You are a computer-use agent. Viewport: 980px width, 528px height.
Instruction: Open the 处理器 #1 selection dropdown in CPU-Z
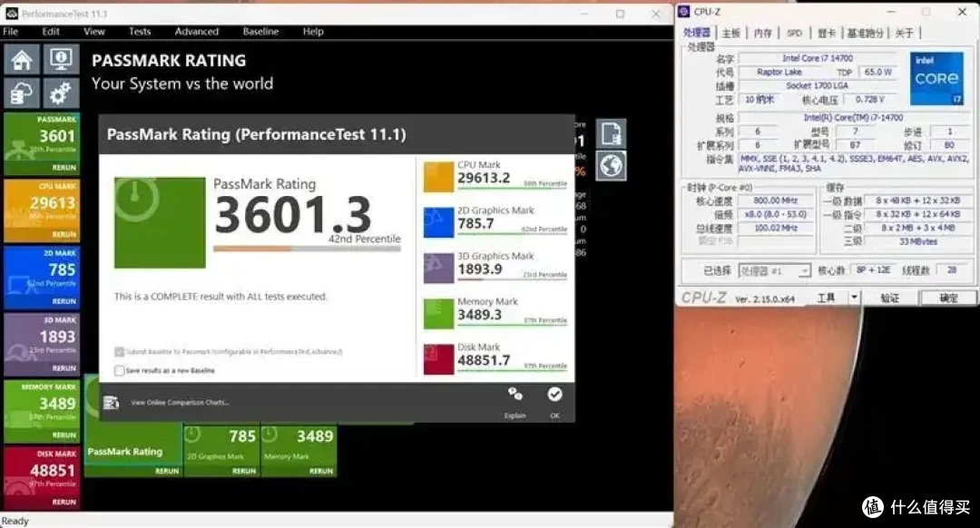pyautogui.click(x=774, y=270)
